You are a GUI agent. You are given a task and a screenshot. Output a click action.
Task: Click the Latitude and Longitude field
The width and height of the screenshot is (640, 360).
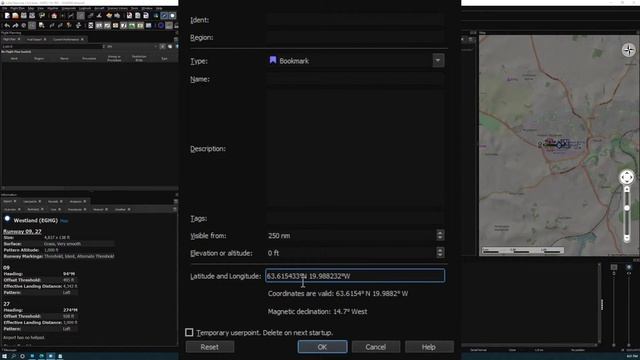355,276
